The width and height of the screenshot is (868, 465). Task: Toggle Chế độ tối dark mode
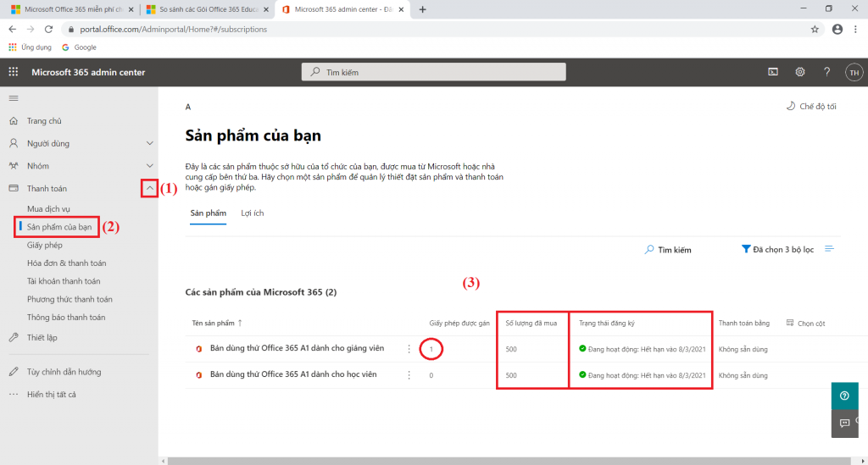[811, 106]
